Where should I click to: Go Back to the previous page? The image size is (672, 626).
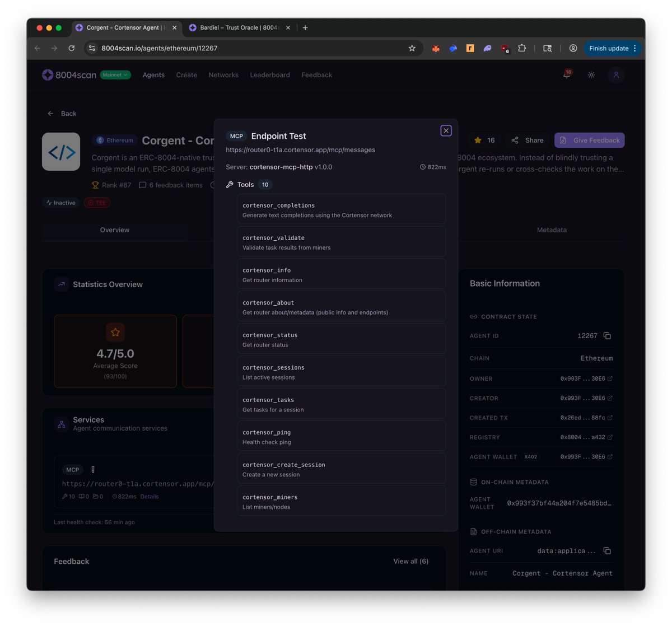click(x=62, y=114)
